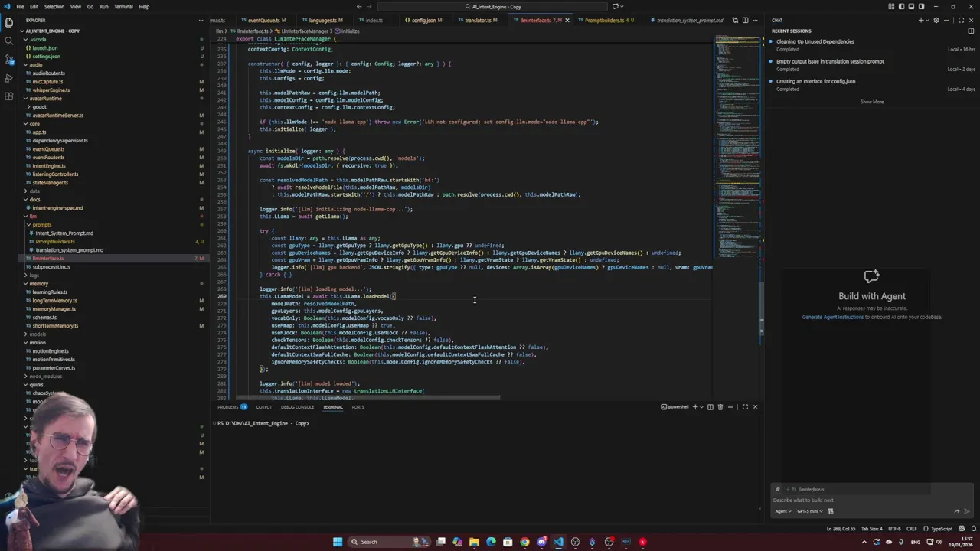Click Windows Start button on taskbar
The width and height of the screenshot is (980, 551).
tap(338, 542)
